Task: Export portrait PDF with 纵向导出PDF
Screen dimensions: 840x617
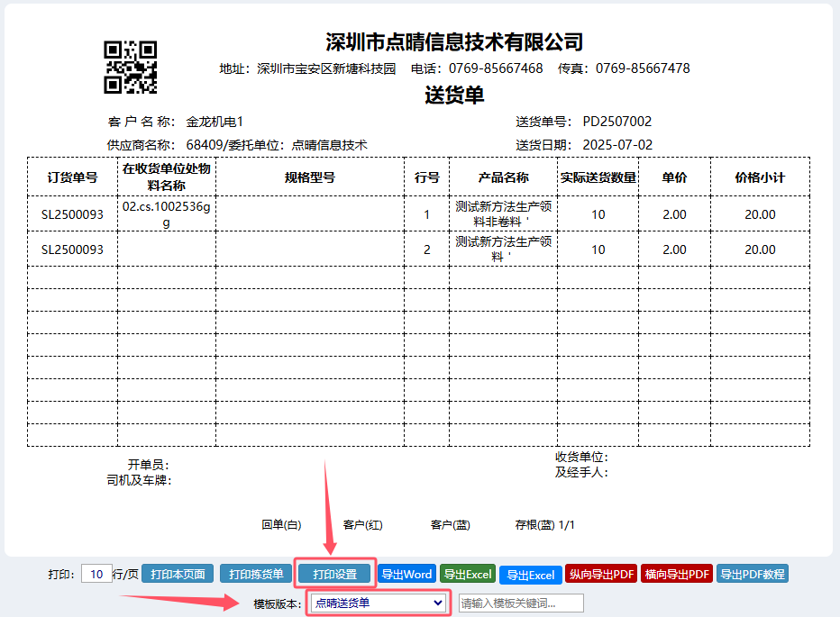Action: coord(601,574)
